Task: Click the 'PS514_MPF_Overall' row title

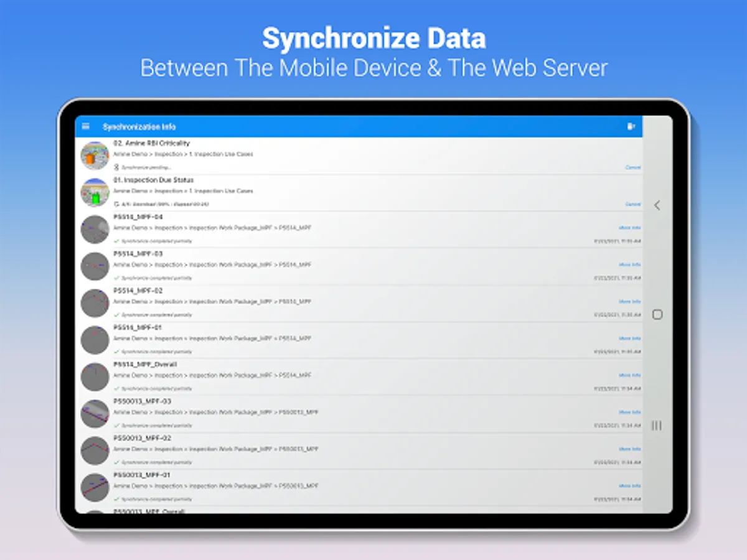Action: click(x=144, y=364)
